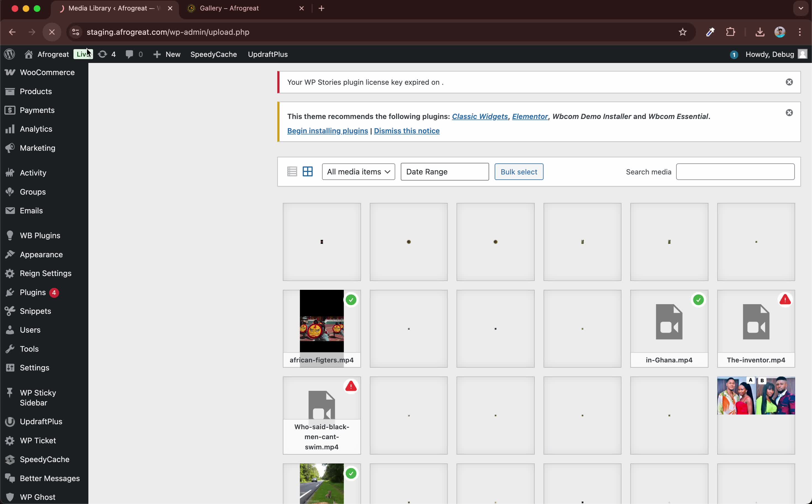
Task: Open Chrome downloads icon
Action: (x=760, y=32)
